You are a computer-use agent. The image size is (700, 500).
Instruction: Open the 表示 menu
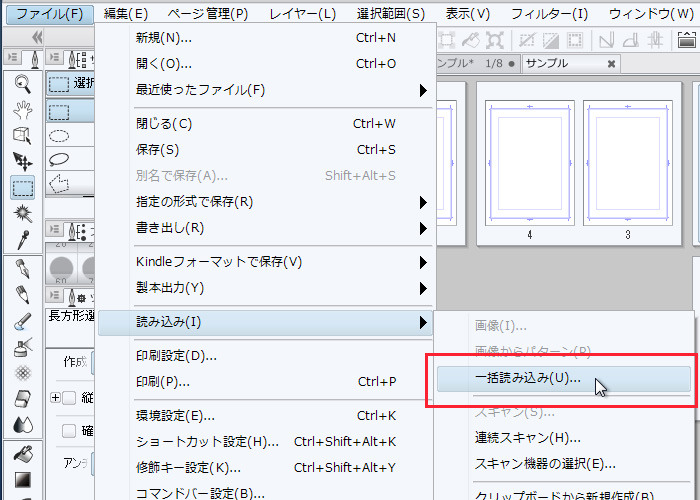click(467, 14)
